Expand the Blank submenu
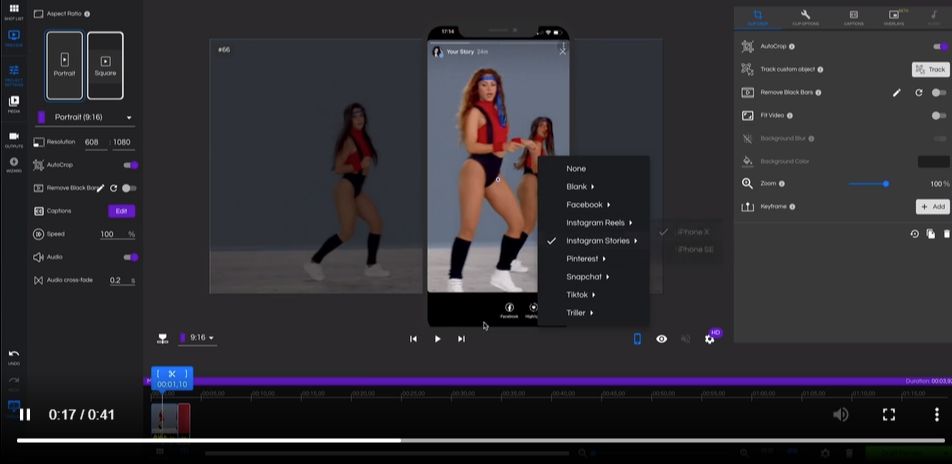952x464 pixels. 580,186
